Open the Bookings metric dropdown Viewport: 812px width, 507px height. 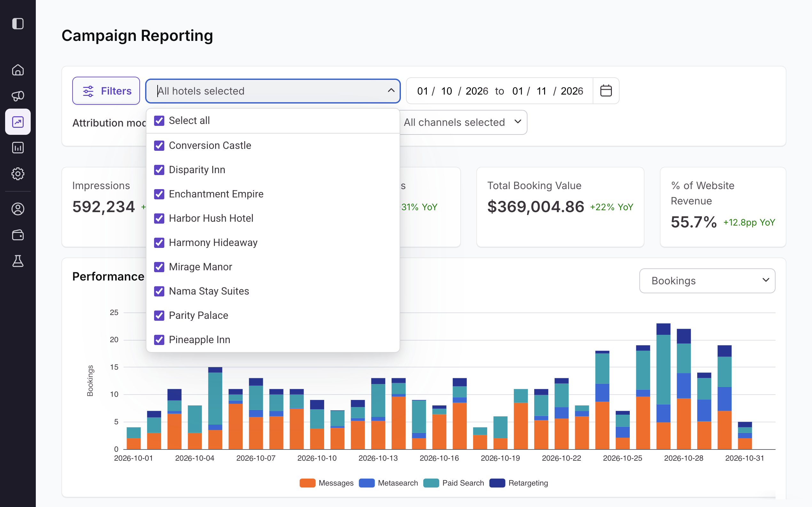coord(707,281)
